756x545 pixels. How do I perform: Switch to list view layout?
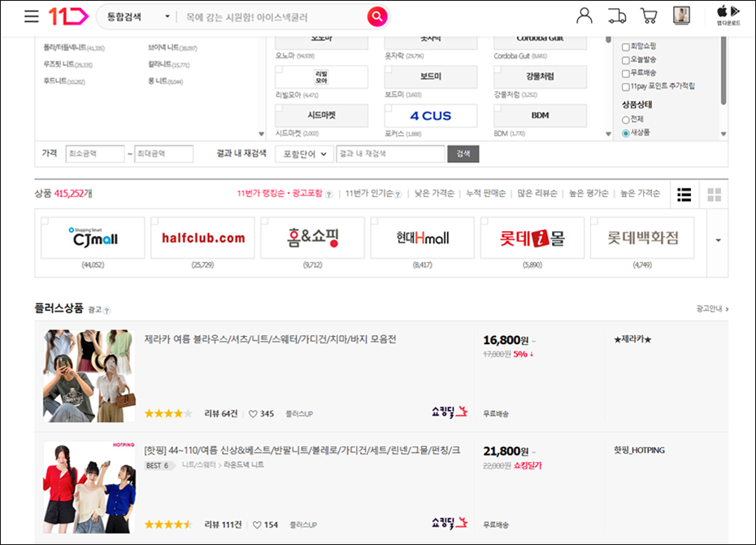click(x=684, y=194)
